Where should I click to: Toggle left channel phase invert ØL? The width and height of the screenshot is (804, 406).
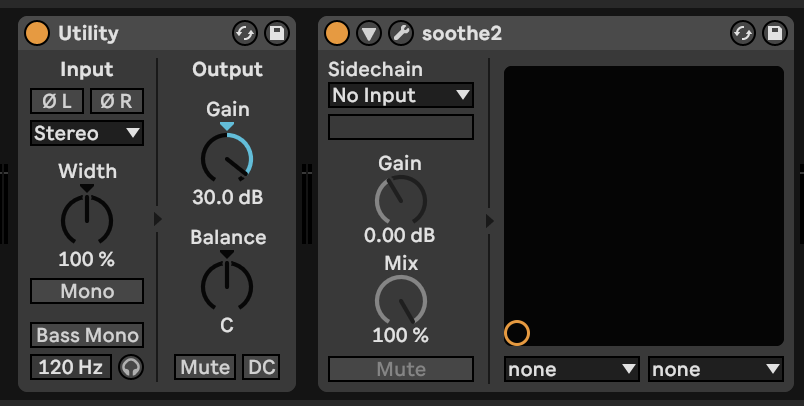(x=57, y=101)
